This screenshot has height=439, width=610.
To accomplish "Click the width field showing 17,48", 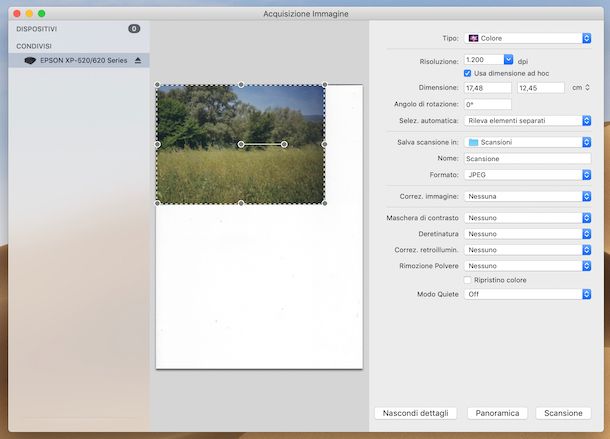I will pyautogui.click(x=487, y=88).
